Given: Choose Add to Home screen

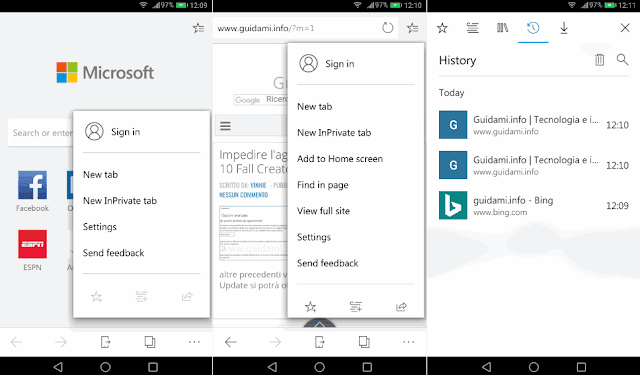Looking at the screenshot, I should [340, 159].
